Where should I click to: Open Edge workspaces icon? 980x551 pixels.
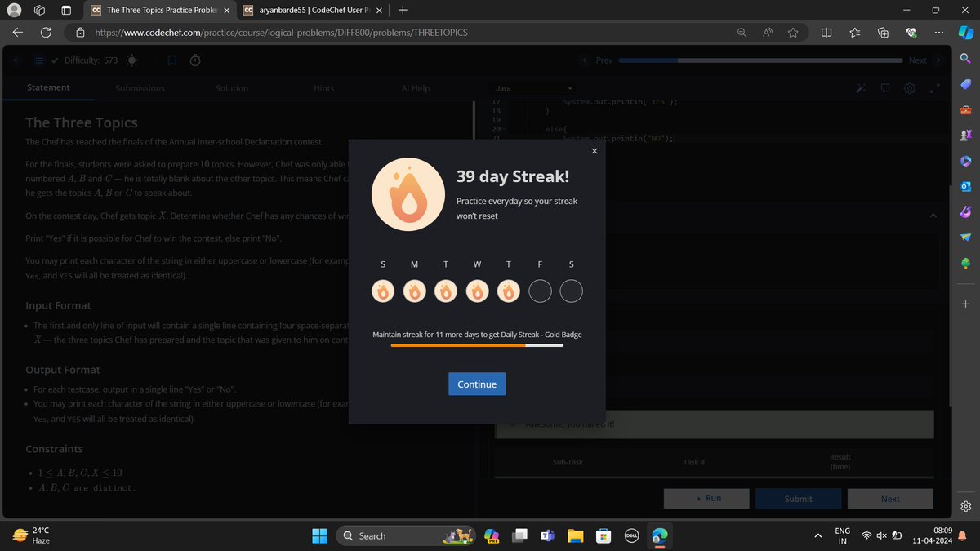pyautogui.click(x=40, y=11)
